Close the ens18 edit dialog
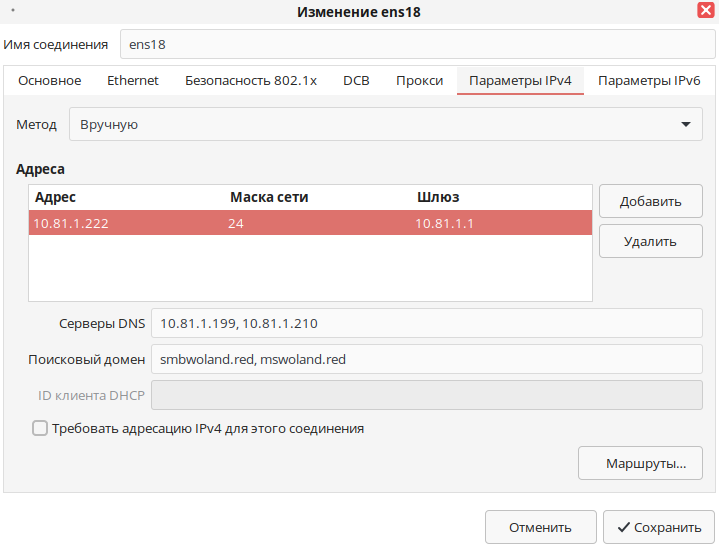Viewport: 719px width, 549px height. tap(705, 10)
